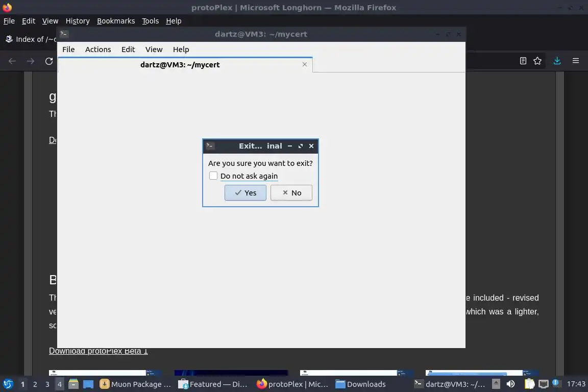The image size is (588, 392).
Task: Open Firefox Tools menu
Action: pyautogui.click(x=151, y=21)
